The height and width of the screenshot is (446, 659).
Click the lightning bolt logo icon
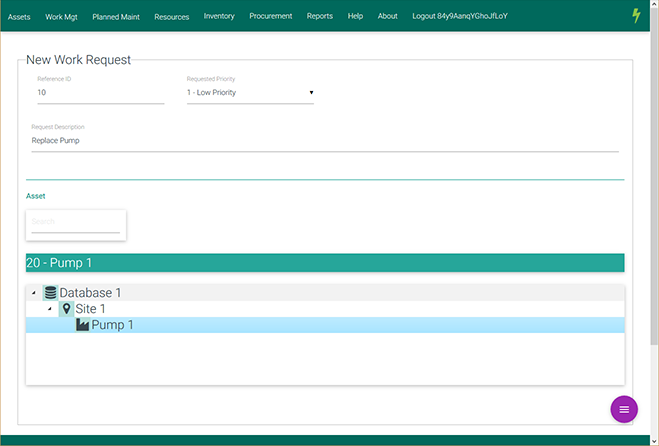coord(636,16)
